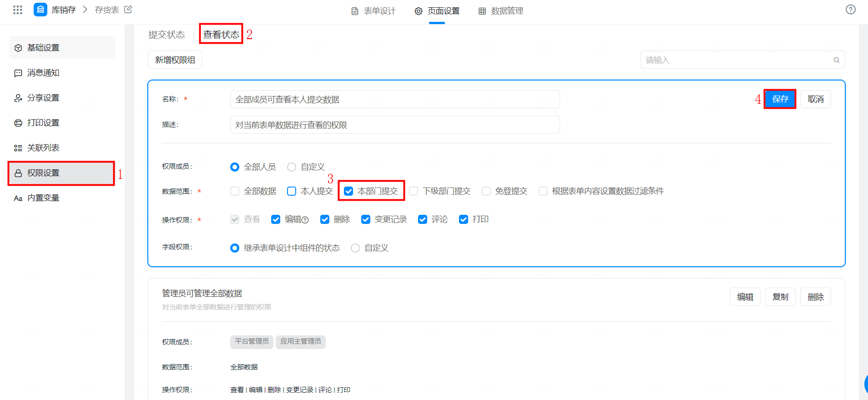Viewport: 868px width, 400px height.
Task: Select the 全部人员 radio button
Action: pyautogui.click(x=235, y=167)
